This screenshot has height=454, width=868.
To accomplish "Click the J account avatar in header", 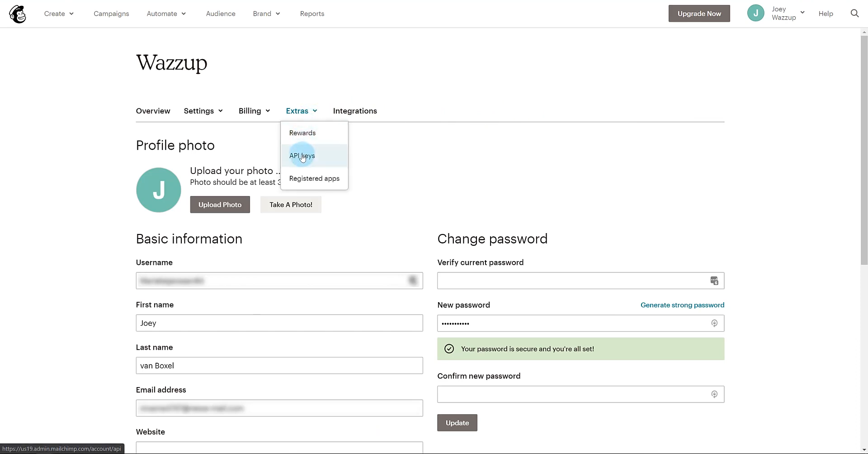I will tap(755, 13).
